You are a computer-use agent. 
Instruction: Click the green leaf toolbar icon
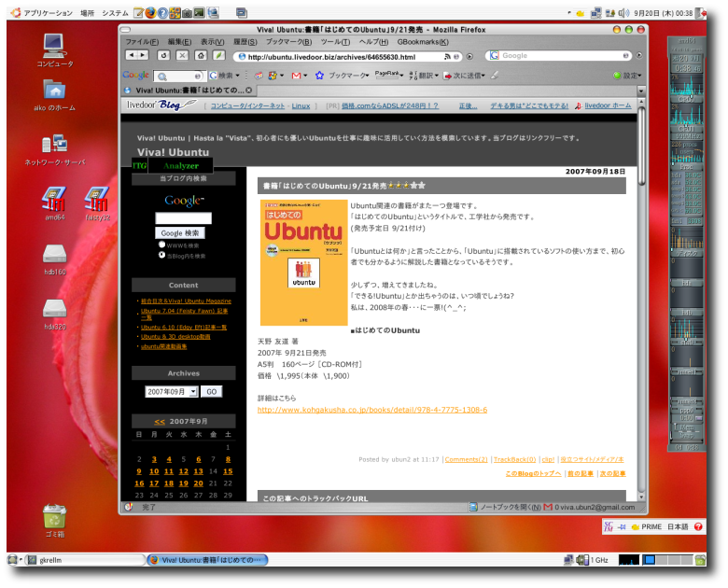218,55
